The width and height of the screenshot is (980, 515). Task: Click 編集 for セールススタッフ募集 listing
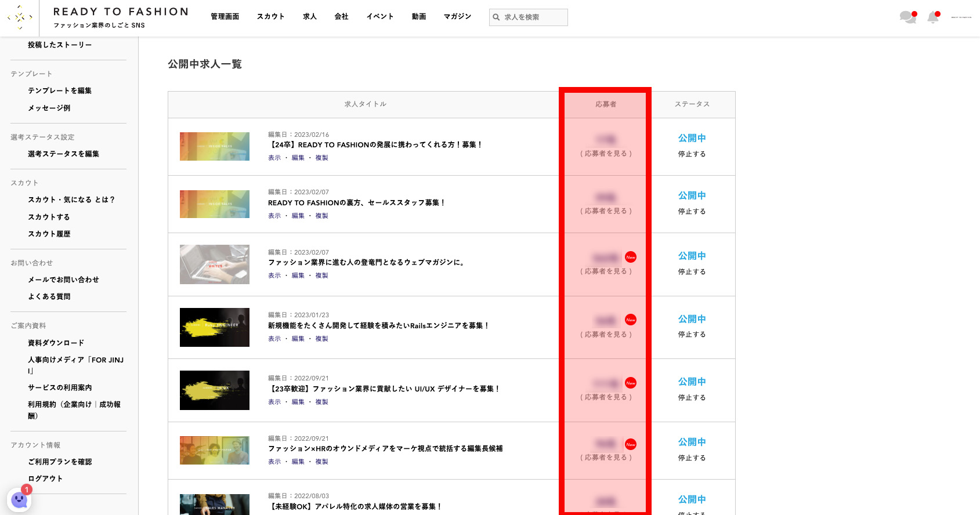pyautogui.click(x=298, y=216)
